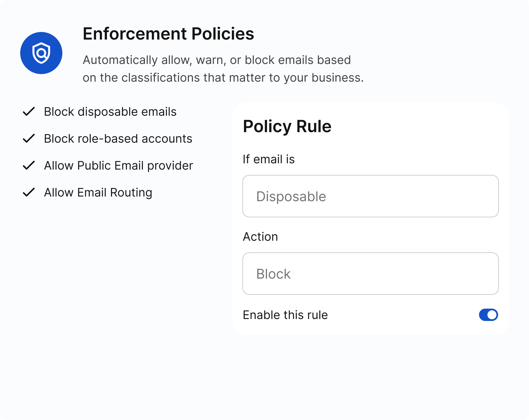Screen dimensions: 529x420
Task: Click the Enable this rule label
Action: 285,315
